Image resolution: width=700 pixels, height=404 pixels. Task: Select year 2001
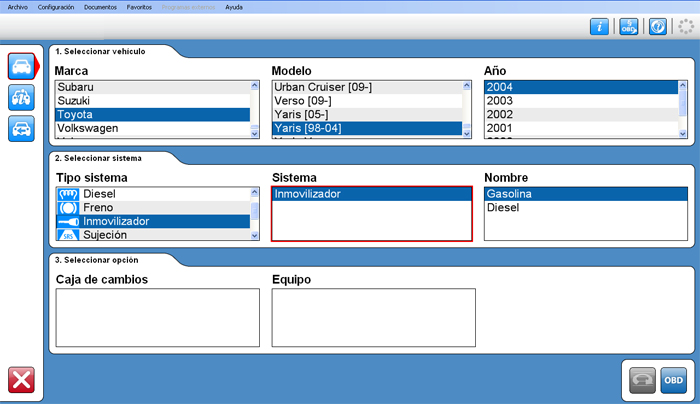click(581, 128)
